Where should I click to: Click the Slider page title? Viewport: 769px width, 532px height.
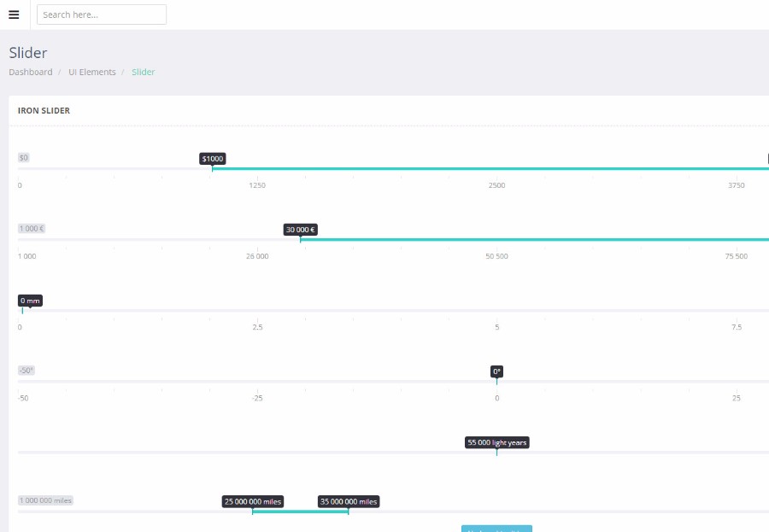[28, 53]
